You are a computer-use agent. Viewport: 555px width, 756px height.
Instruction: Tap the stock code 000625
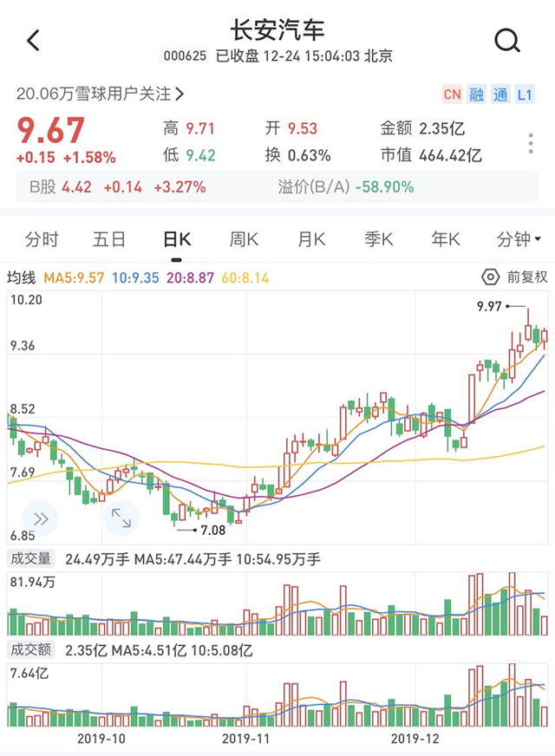coord(185,56)
